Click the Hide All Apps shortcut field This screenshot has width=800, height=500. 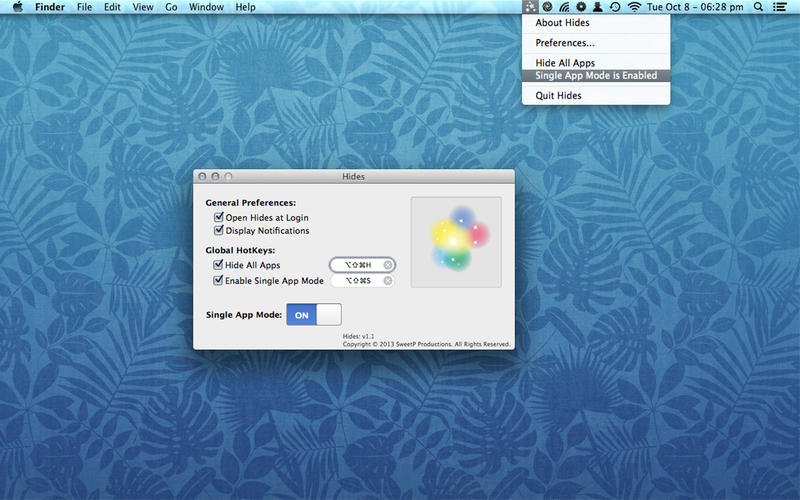tap(356, 265)
